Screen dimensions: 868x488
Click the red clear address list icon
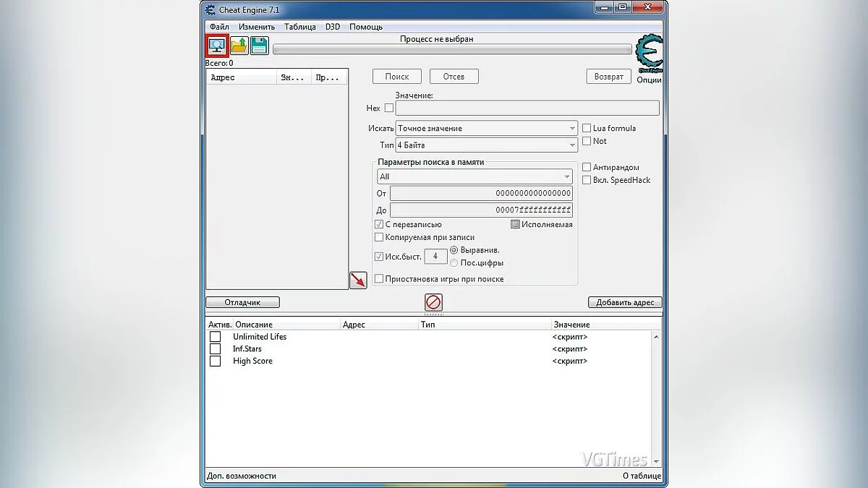click(x=433, y=302)
